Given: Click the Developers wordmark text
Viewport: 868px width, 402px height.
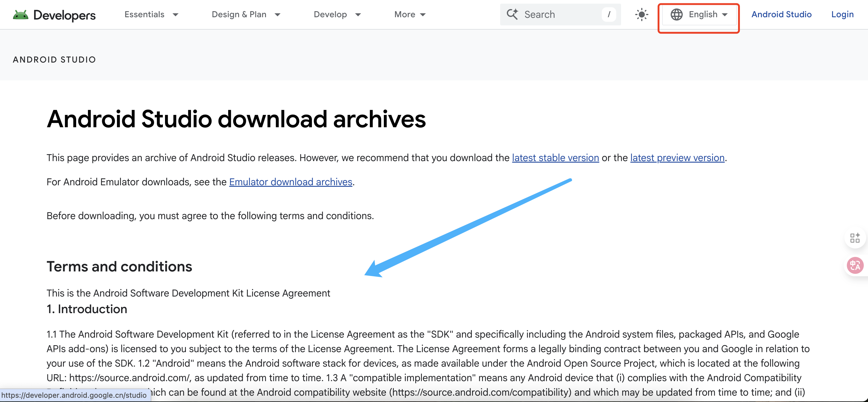Looking at the screenshot, I should click(64, 15).
